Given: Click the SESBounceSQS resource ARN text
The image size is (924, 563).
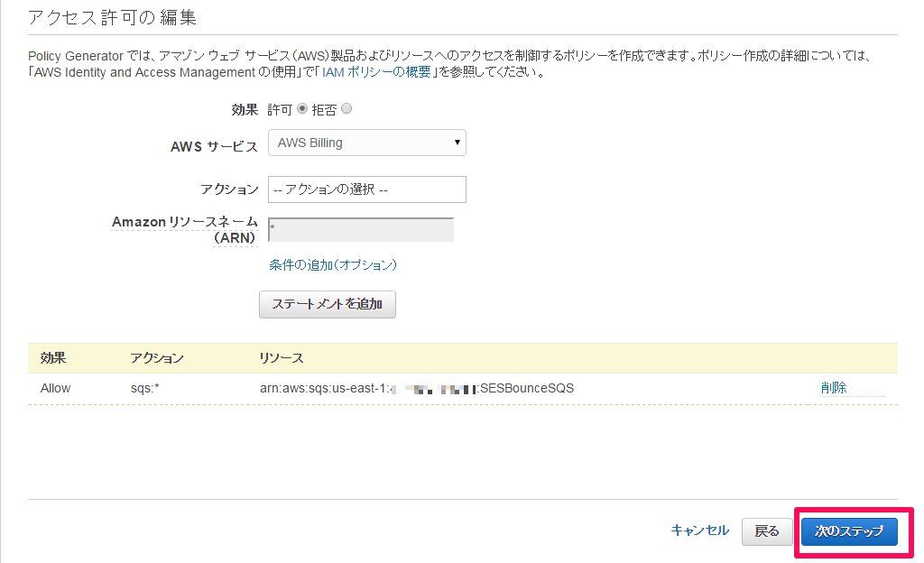Looking at the screenshot, I should 417,388.
